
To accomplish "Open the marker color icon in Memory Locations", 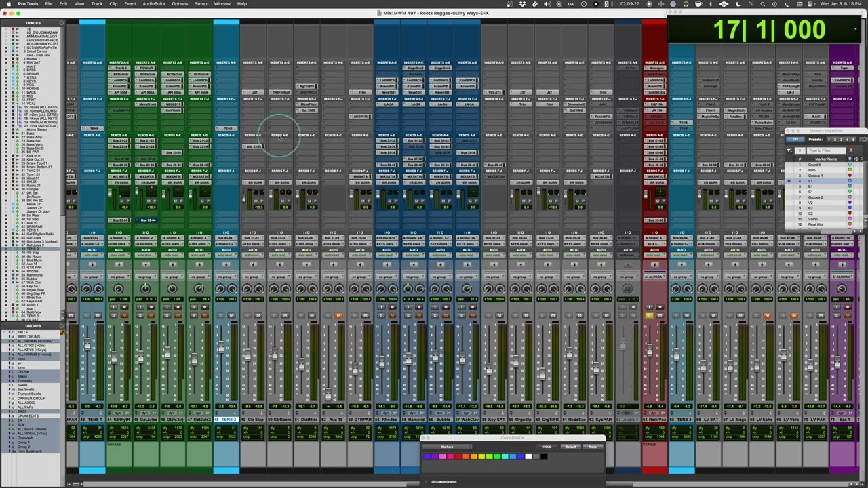I will pos(850,150).
